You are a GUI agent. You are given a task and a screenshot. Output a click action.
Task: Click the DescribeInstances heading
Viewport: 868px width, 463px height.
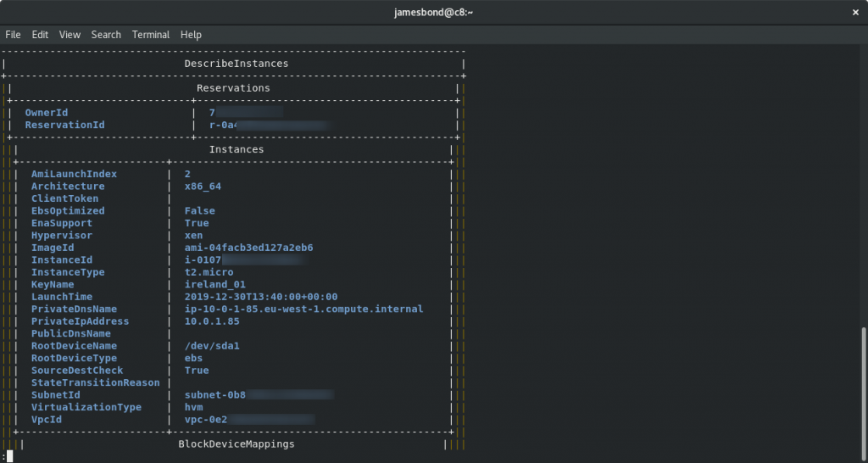236,64
